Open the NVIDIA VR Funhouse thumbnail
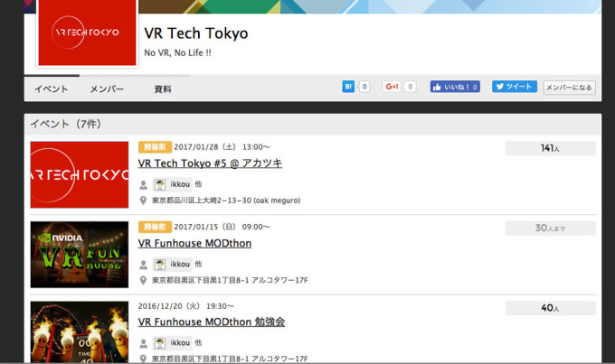The height and width of the screenshot is (364, 615). (x=80, y=255)
